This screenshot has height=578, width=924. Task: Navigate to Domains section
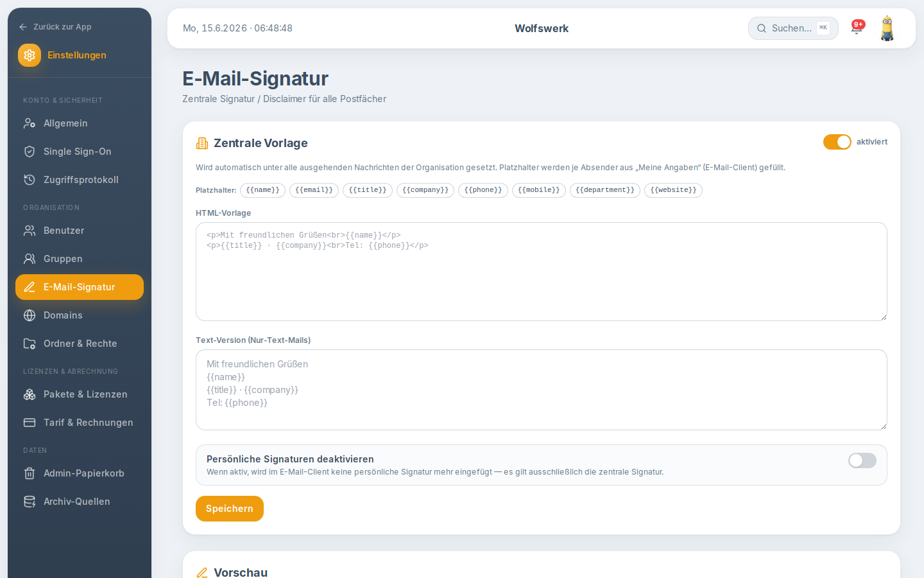80,315
